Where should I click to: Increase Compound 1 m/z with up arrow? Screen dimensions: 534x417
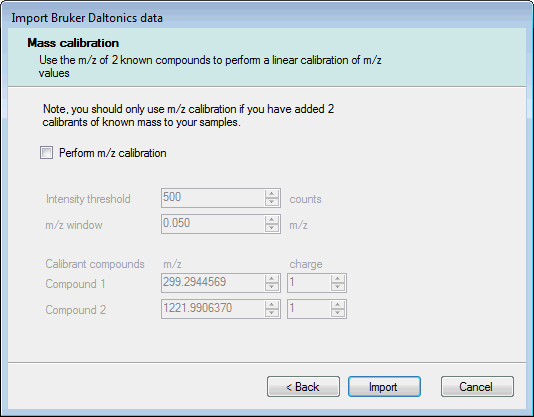(x=272, y=279)
